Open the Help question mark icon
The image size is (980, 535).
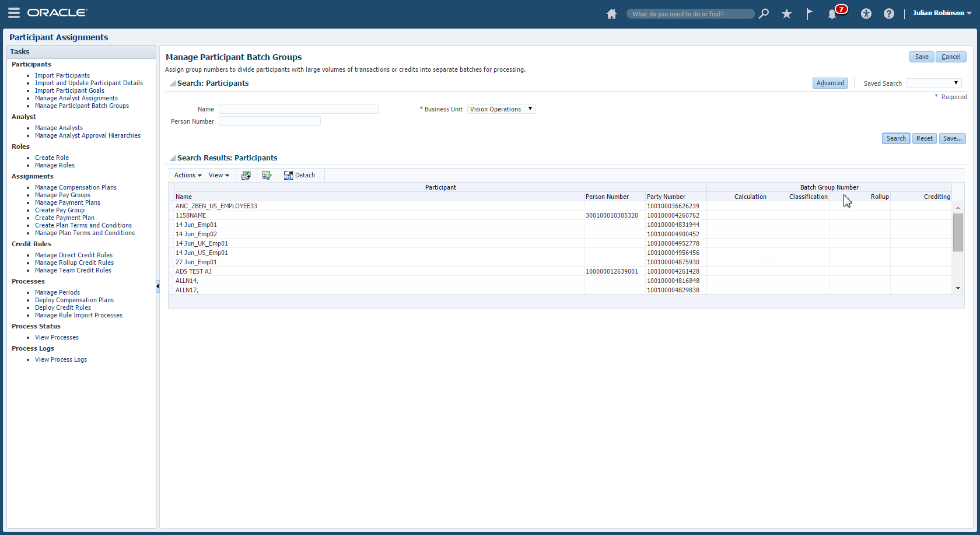(x=889, y=13)
